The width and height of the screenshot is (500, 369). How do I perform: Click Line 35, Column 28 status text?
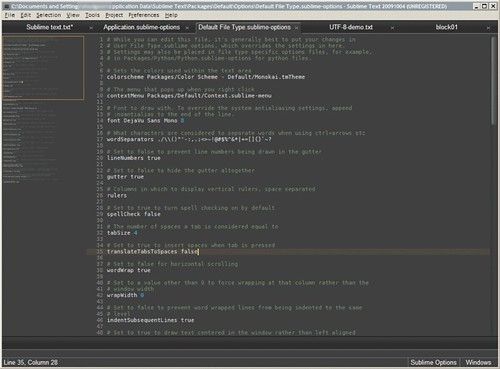point(31,362)
